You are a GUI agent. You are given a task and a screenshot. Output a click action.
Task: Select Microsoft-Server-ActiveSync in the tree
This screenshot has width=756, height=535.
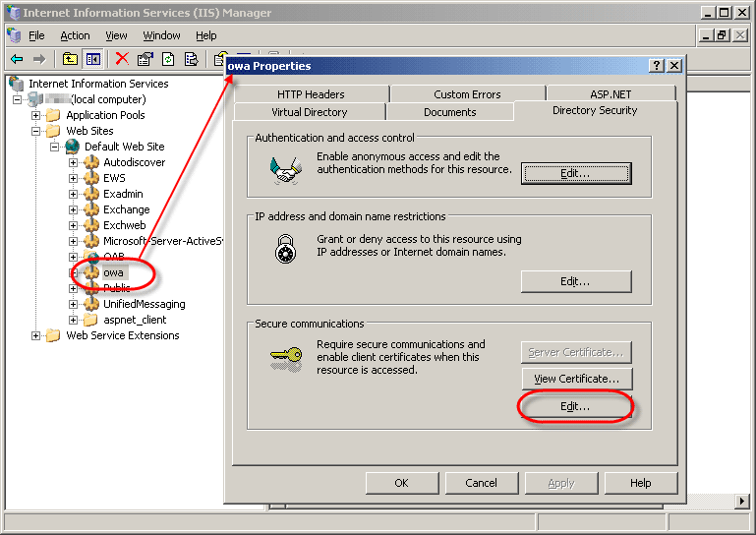162,241
